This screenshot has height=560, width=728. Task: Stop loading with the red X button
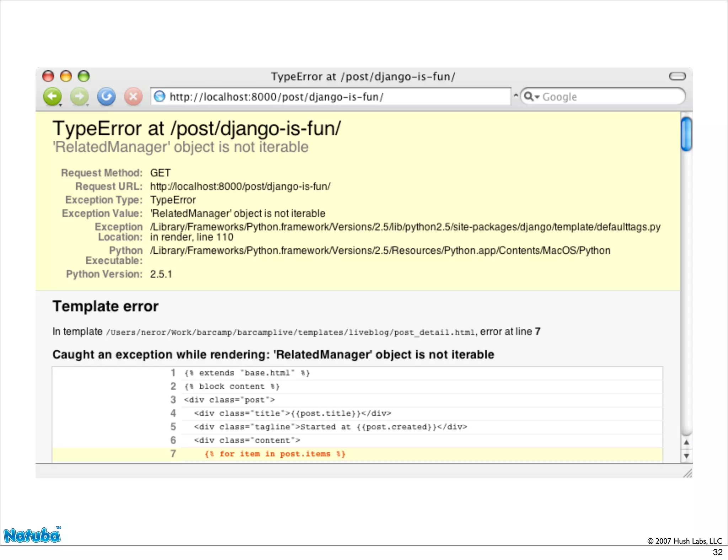click(x=133, y=97)
